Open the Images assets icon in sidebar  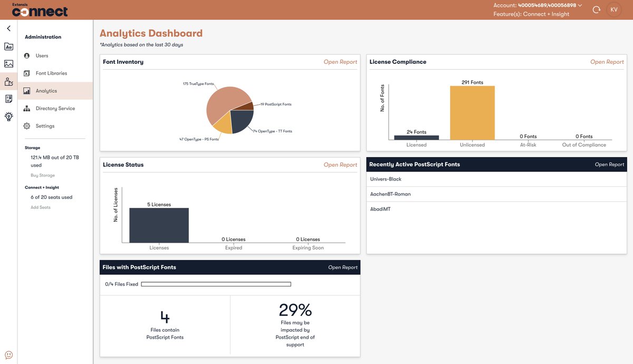tap(8, 64)
